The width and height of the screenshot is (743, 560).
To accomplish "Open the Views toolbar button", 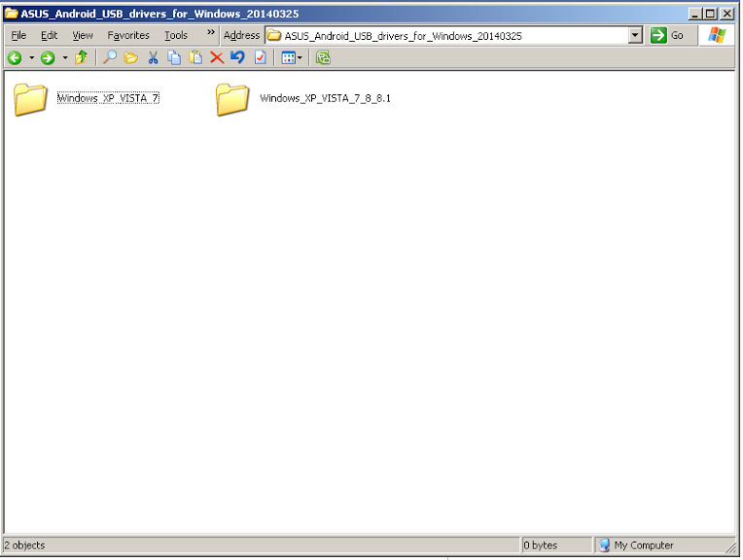I will [292, 57].
